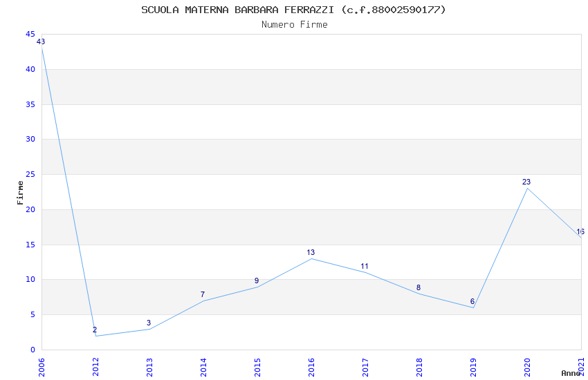
Task: Click the y-axis tick label 0
Action: click(x=33, y=350)
